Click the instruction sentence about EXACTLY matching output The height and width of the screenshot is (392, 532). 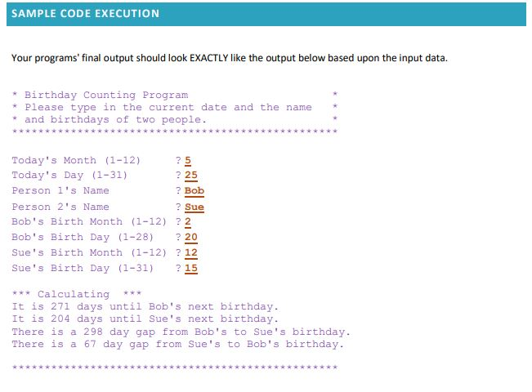[x=230, y=58]
